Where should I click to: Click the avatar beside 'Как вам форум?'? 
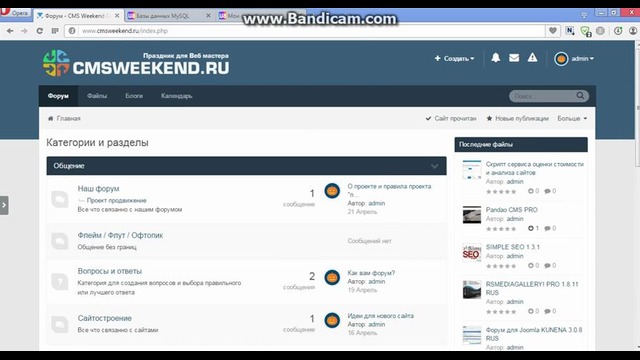click(332, 277)
